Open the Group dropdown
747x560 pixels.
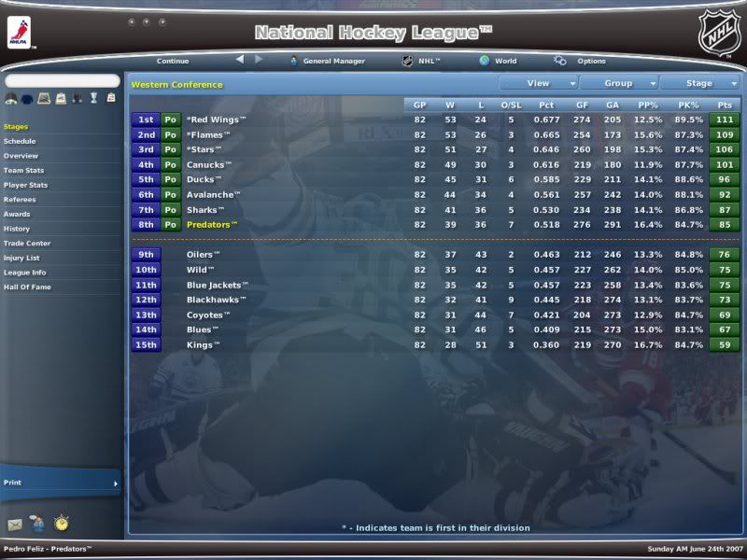point(618,83)
